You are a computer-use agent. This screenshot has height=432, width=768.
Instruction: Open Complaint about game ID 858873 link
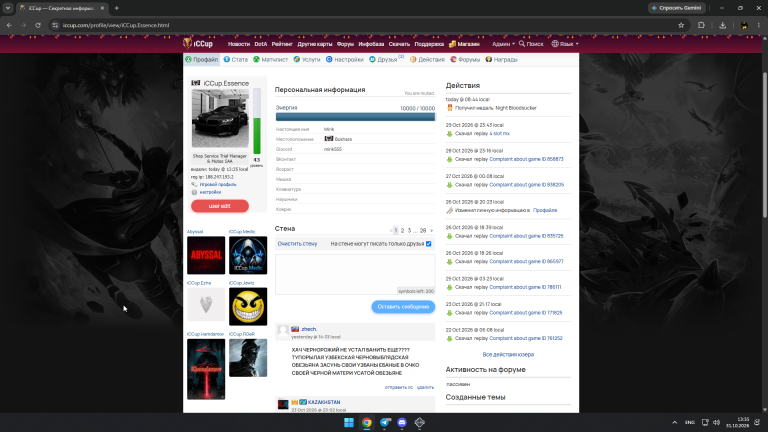coord(526,159)
